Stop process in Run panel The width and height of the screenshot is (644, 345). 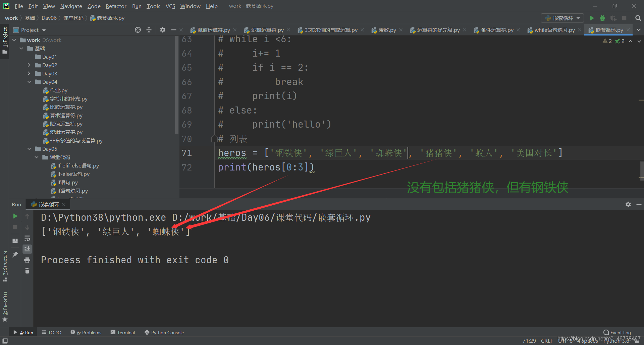15,227
